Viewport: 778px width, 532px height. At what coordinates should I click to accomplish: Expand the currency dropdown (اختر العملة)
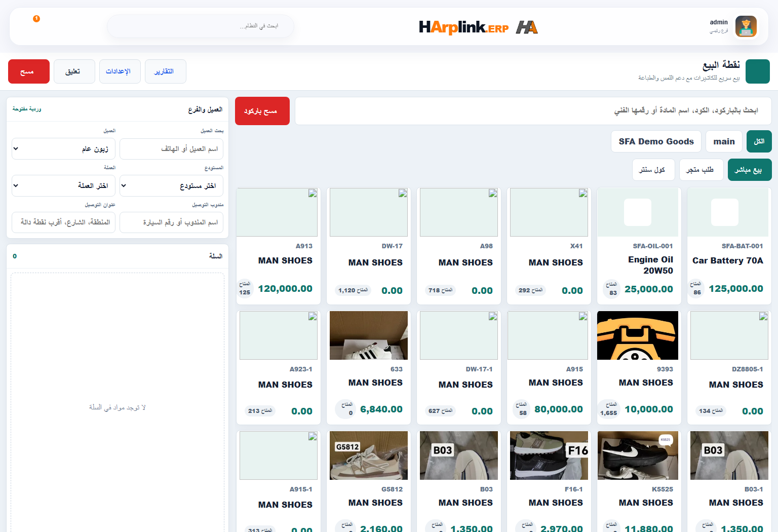tap(64, 185)
